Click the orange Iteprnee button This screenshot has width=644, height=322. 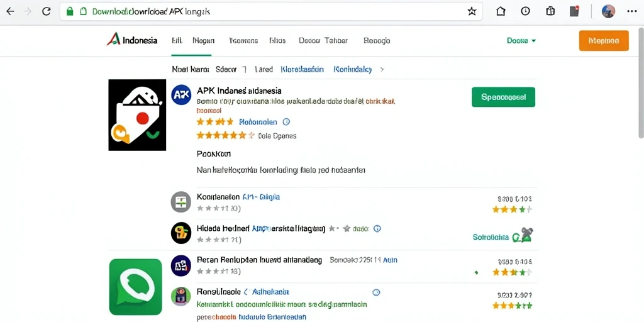click(604, 41)
